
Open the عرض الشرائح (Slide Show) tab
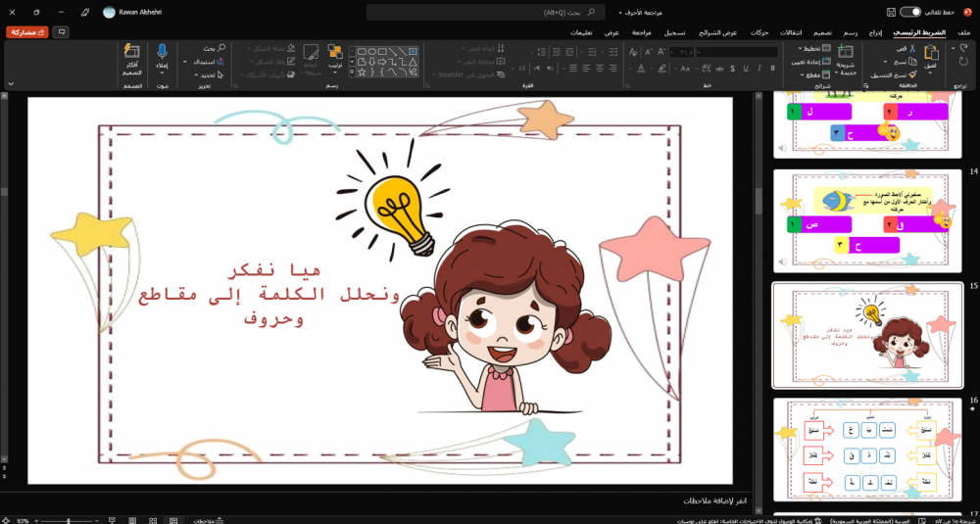[718, 32]
